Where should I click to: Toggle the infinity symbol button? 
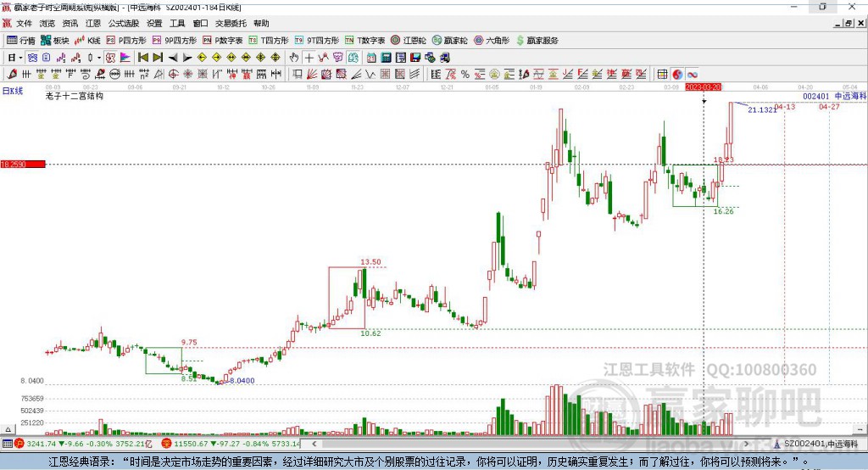693,75
